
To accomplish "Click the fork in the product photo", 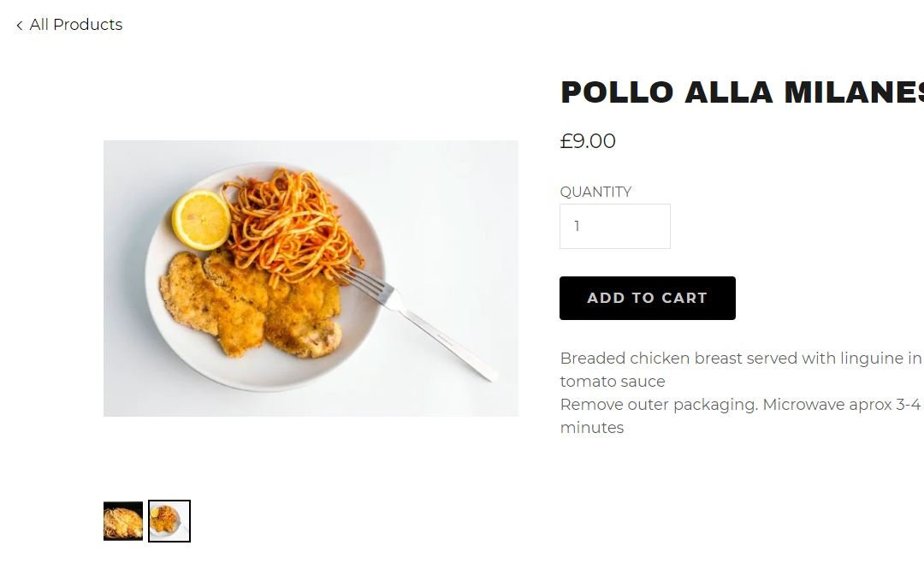I will [x=419, y=323].
